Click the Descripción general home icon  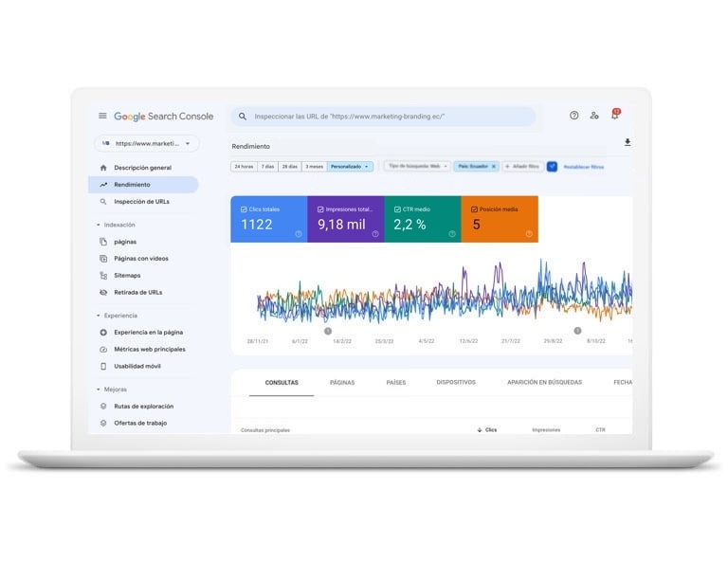click(103, 168)
